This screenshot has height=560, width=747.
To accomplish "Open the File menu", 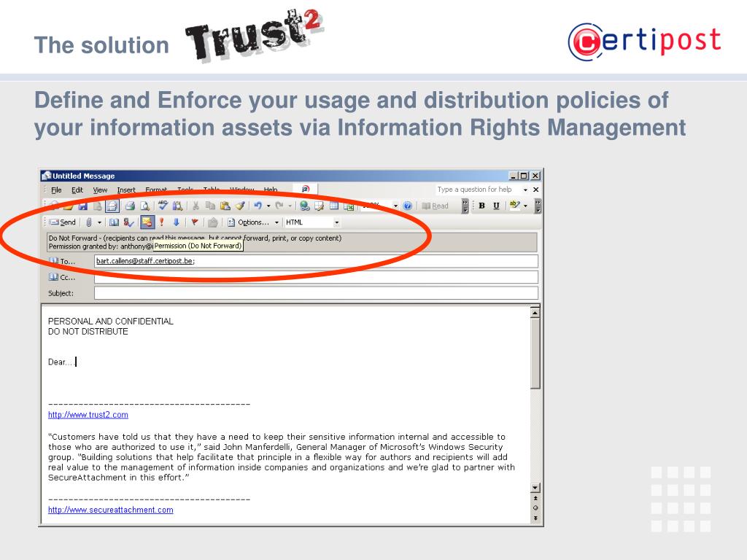I will (56, 190).
